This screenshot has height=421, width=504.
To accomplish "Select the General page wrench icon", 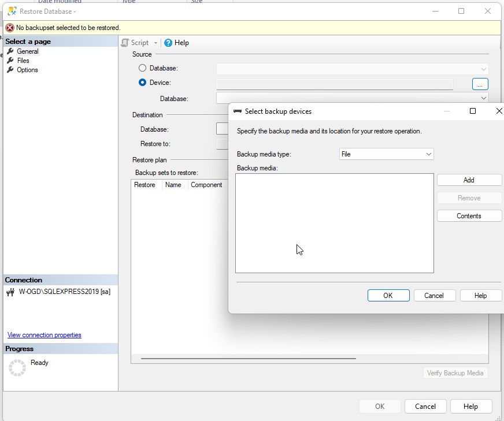I will [x=9, y=51].
